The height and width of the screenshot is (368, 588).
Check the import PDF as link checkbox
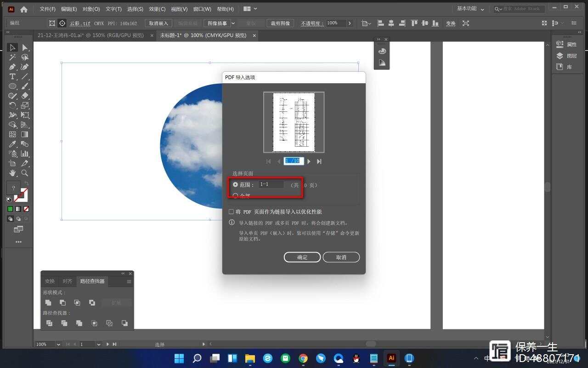[232, 212]
